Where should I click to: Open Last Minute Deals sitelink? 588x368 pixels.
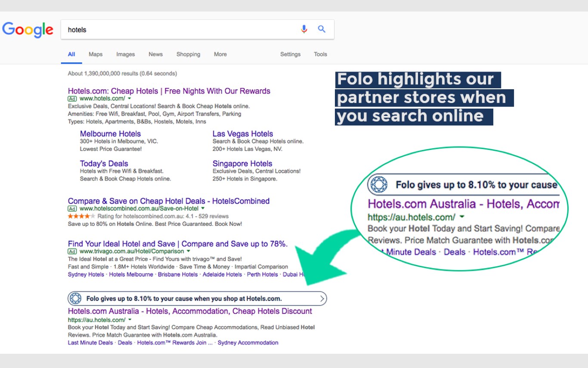[x=90, y=343]
